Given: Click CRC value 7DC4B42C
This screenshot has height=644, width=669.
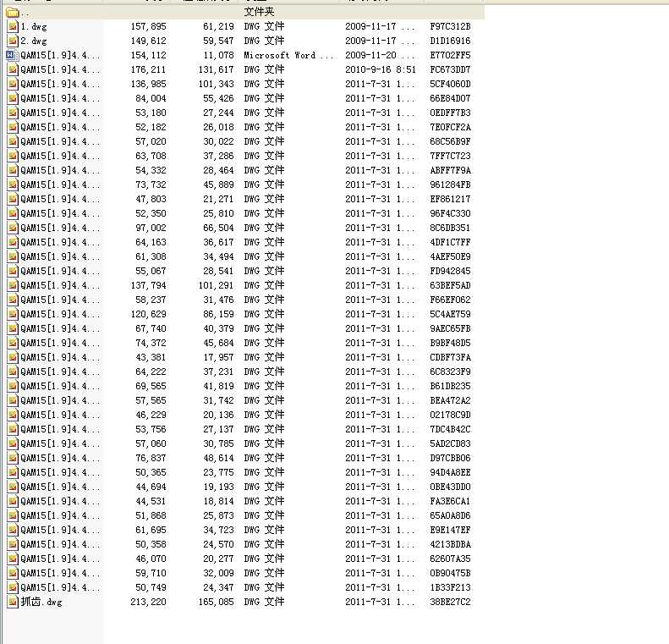Looking at the screenshot, I should 450,429.
